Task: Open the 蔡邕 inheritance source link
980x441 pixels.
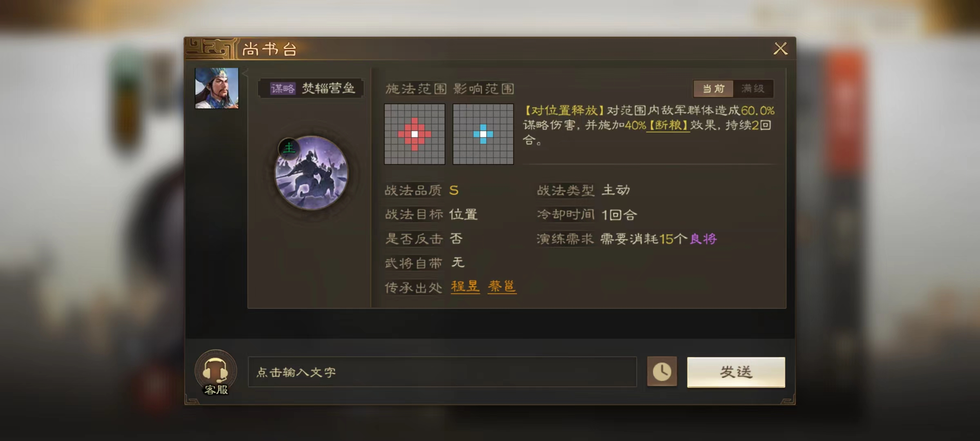Action: click(x=502, y=286)
